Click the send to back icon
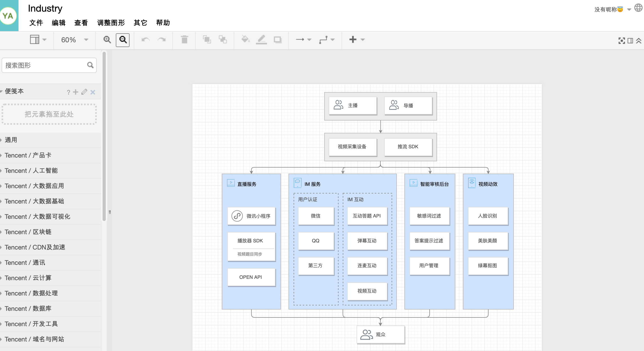Viewport: 644px width, 351px height. pos(223,40)
